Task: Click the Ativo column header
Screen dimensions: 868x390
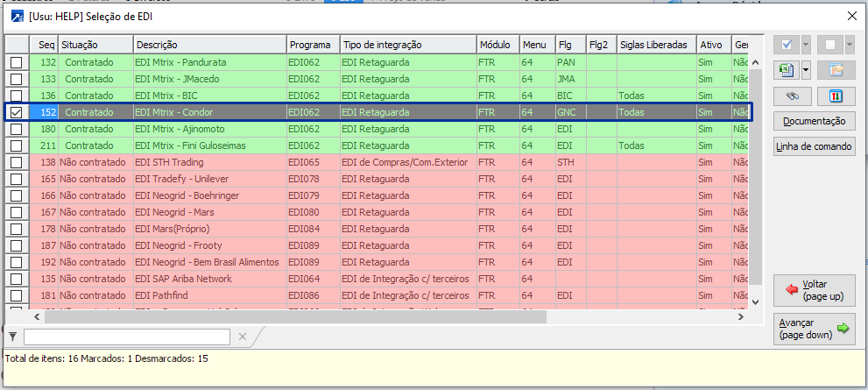Action: (x=714, y=45)
